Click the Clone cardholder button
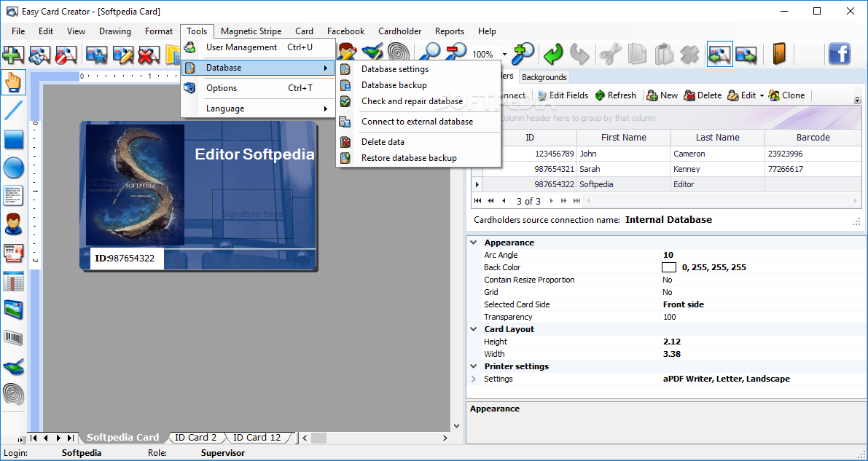The height and width of the screenshot is (461, 868). coord(786,95)
